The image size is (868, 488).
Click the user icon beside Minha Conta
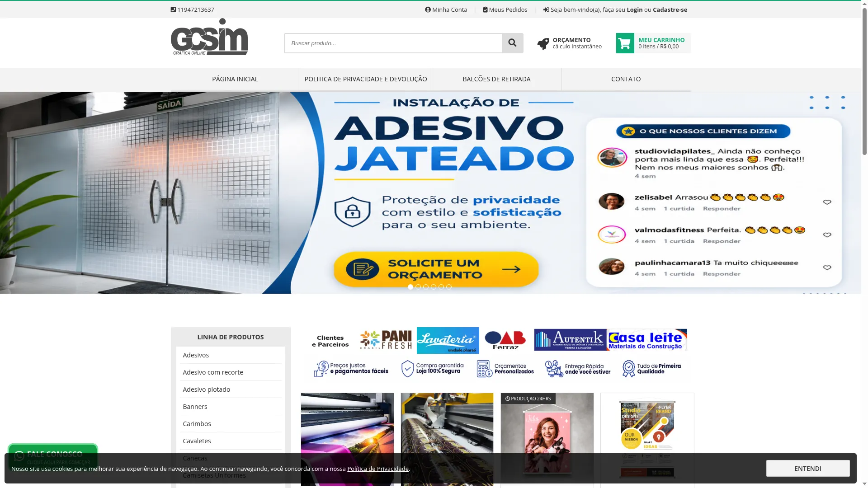click(x=428, y=9)
